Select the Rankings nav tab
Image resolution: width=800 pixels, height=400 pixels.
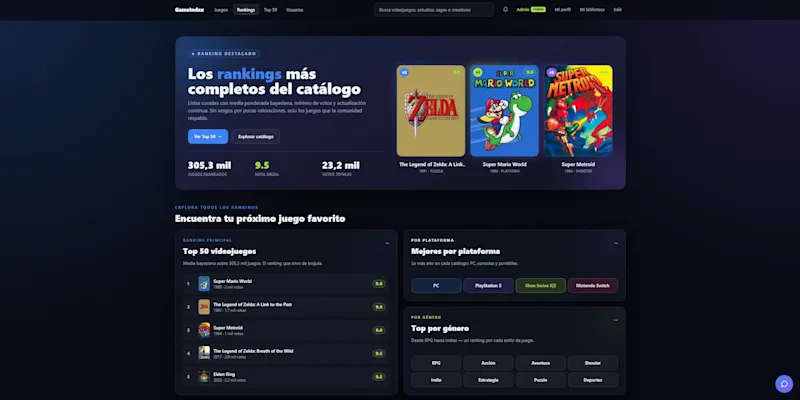[x=246, y=10]
